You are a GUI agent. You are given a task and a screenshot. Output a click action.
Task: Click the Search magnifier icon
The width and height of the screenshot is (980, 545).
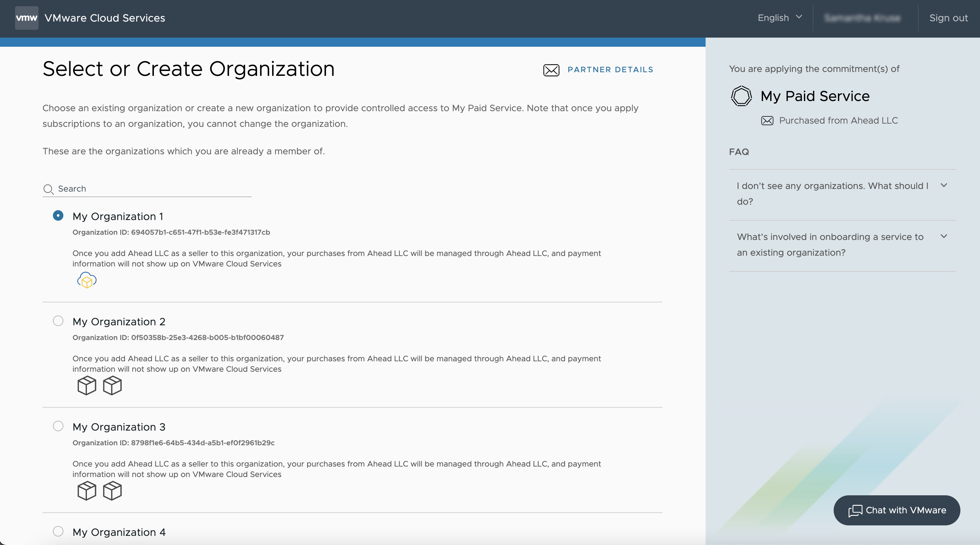click(x=48, y=189)
